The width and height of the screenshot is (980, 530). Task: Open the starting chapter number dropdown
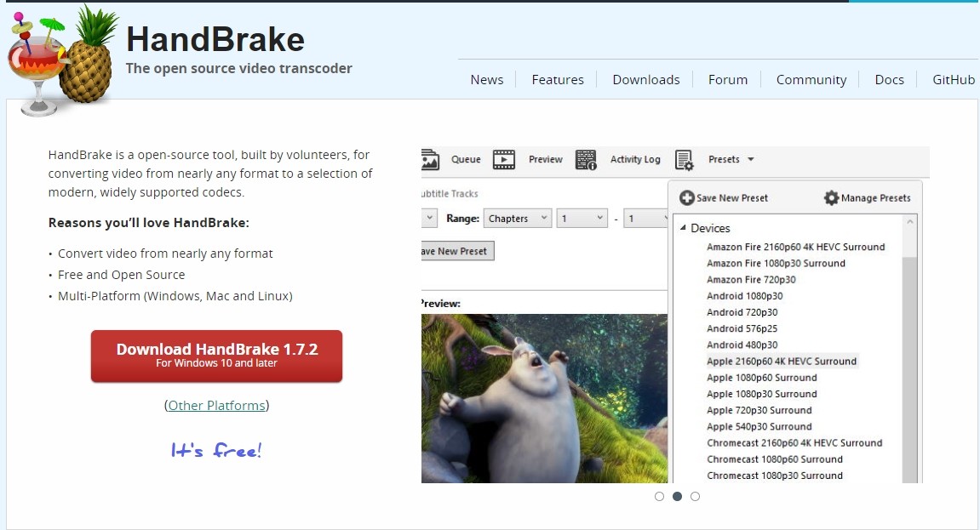(x=582, y=218)
